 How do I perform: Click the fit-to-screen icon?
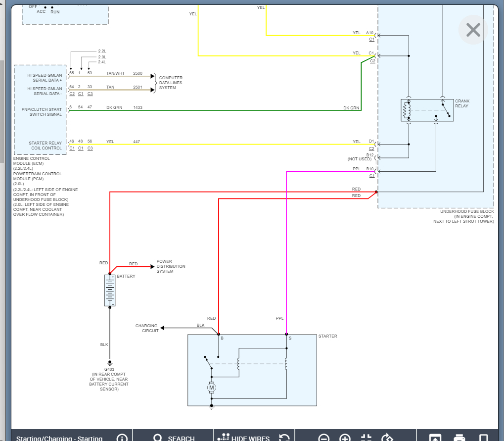point(367,438)
